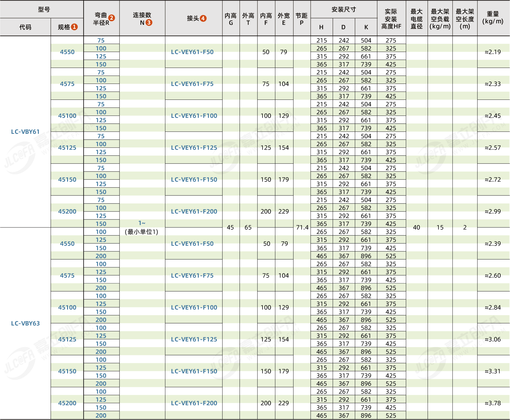The height and width of the screenshot is (420, 510).
Task: Click the max cable diameter value 40
Action: 417,227
